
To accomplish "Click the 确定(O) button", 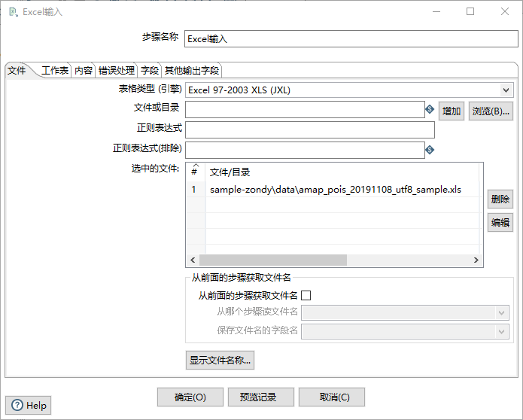I will (190, 397).
